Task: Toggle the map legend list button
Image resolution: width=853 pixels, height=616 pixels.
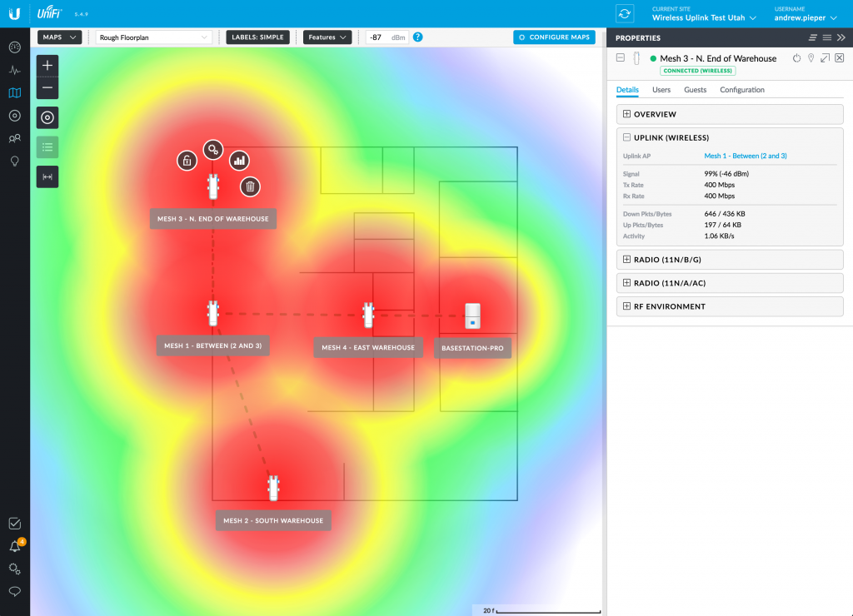Action: [x=47, y=147]
